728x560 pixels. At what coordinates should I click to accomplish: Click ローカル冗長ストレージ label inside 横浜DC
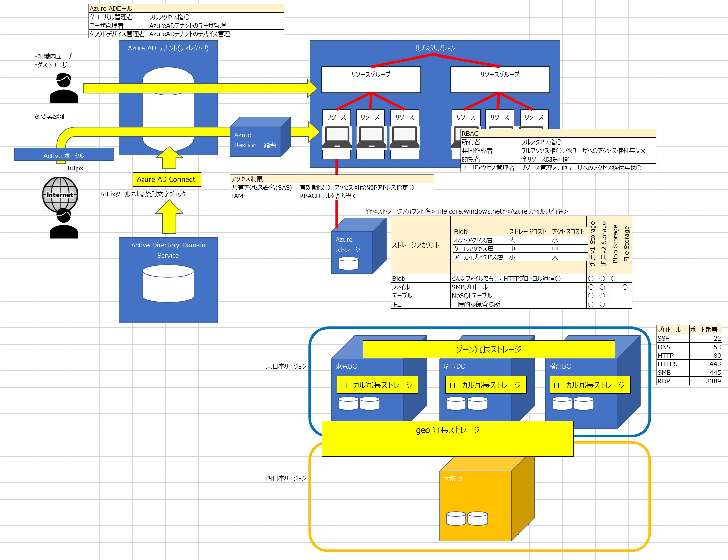[590, 385]
